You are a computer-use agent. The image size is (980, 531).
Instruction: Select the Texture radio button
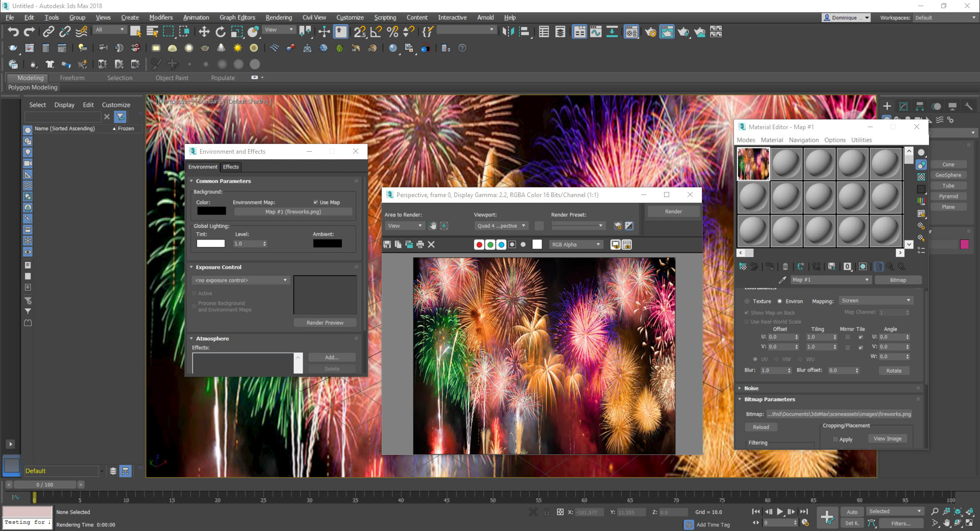coord(747,301)
